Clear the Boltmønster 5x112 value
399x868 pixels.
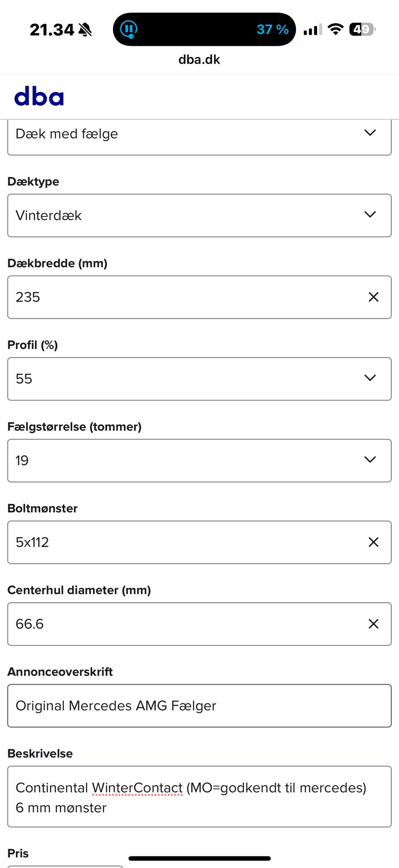tap(373, 542)
